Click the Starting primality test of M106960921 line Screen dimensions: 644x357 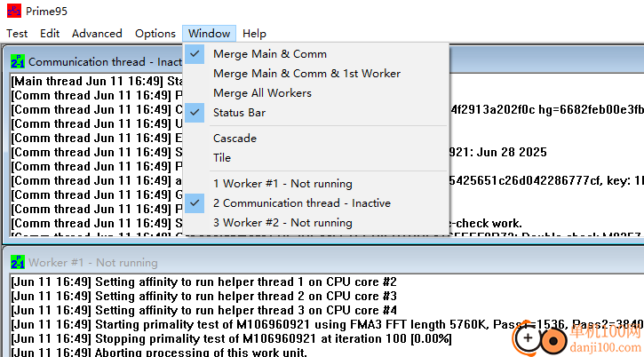[x=327, y=324]
